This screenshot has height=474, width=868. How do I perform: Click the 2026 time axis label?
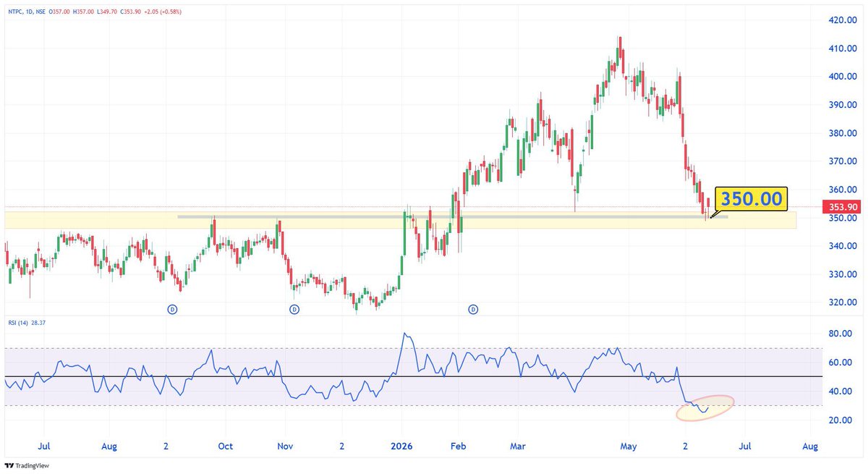coord(400,447)
